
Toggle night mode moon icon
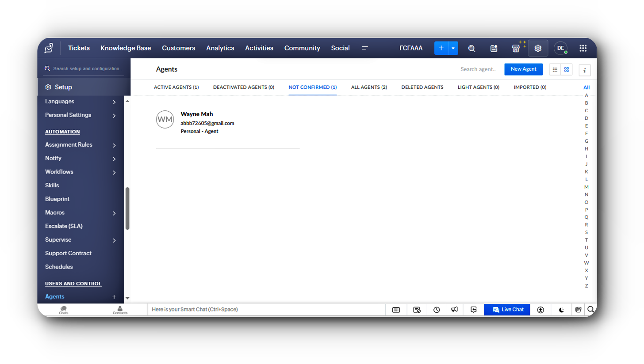click(562, 310)
